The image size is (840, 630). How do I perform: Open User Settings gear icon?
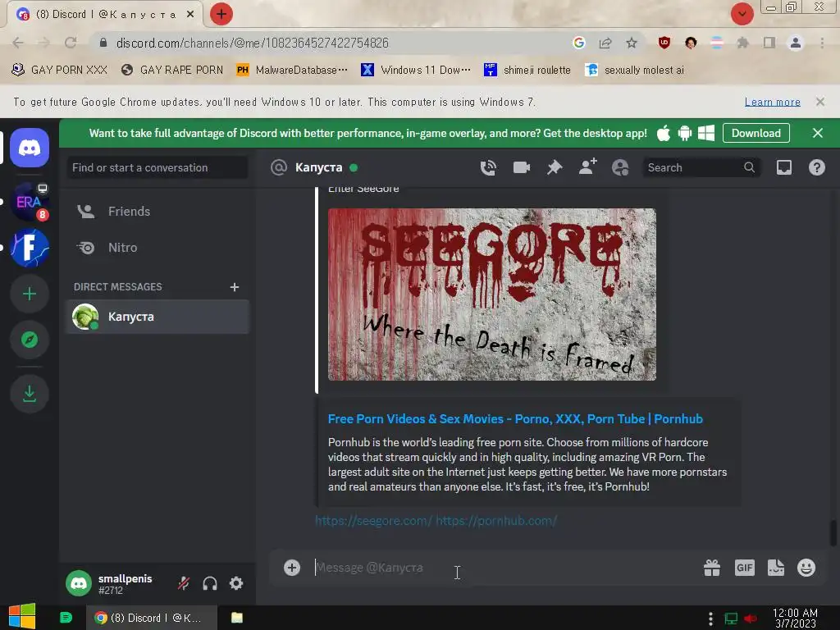pos(236,583)
